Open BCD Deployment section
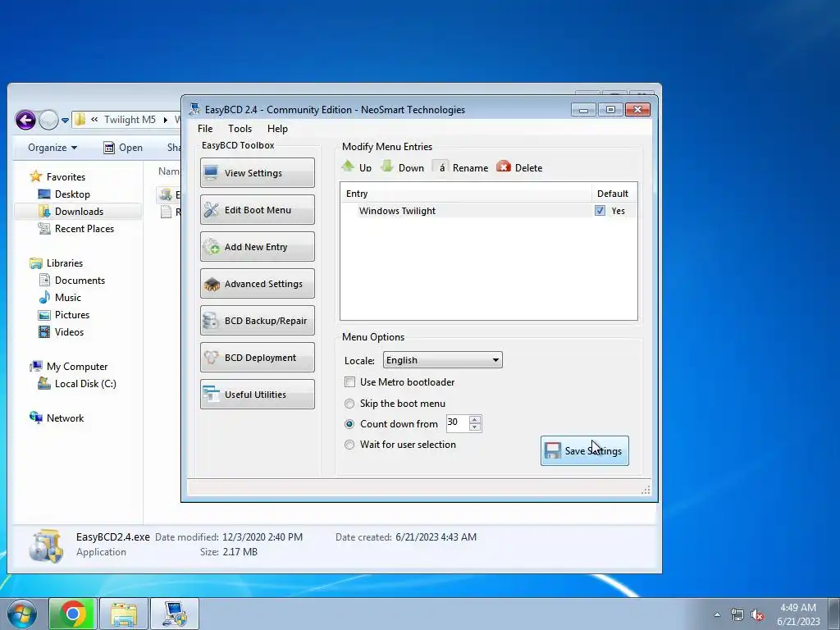This screenshot has width=840, height=630. coord(257,358)
